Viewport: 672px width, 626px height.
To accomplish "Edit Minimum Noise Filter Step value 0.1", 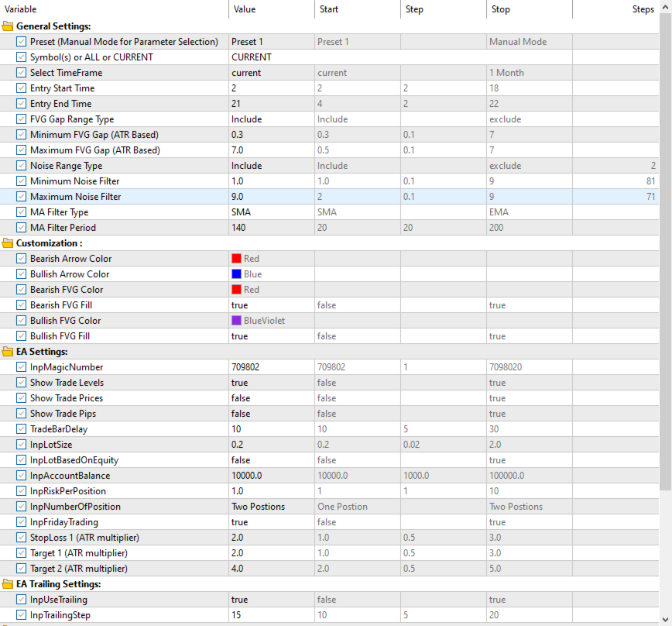I will [444, 181].
